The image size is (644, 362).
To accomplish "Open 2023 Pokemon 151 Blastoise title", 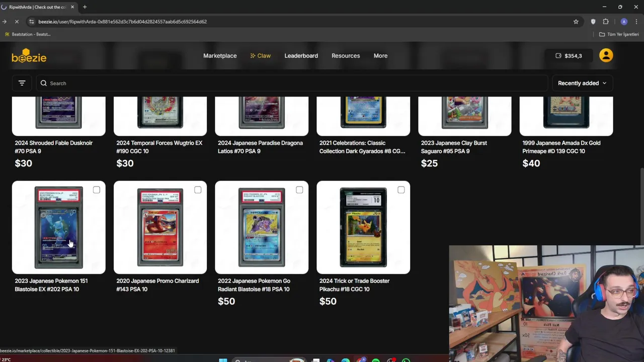I will coord(51,285).
